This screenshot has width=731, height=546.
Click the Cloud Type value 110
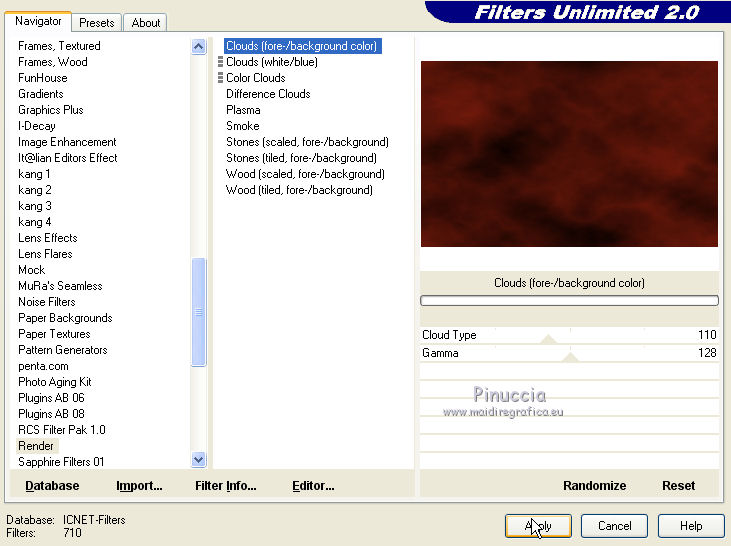tap(707, 335)
